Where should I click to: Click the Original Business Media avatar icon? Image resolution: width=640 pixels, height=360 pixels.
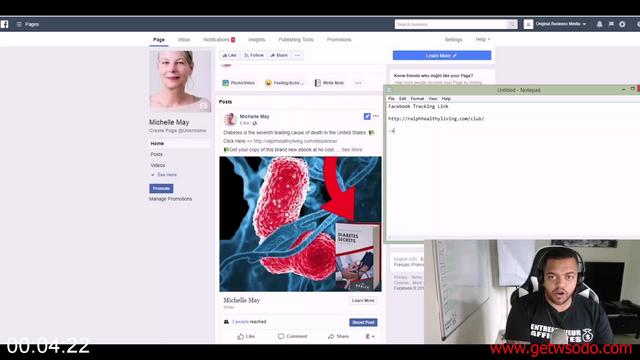[x=528, y=24]
